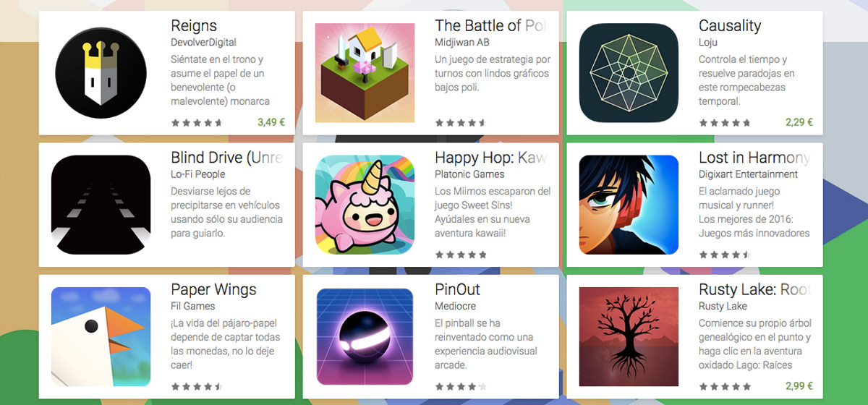Select the Rusty Lake tree icon

(x=629, y=336)
